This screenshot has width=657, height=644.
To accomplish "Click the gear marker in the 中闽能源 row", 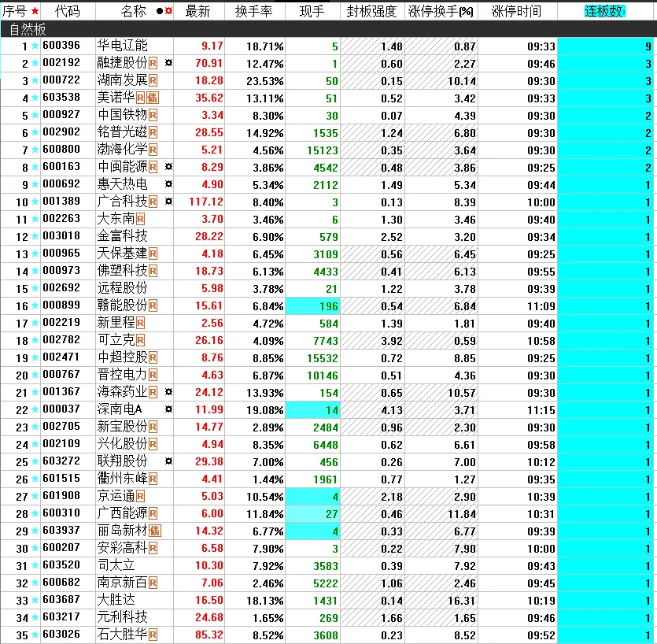I will (x=168, y=167).
